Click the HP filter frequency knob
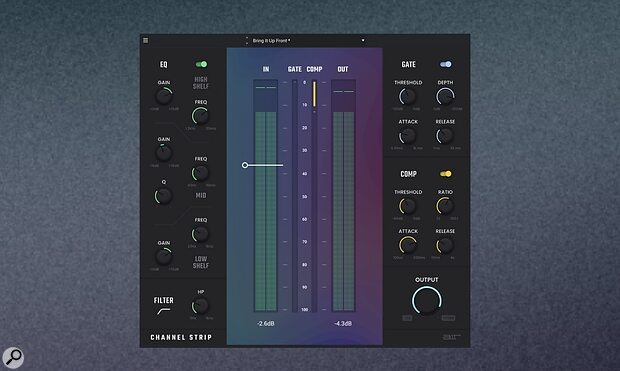 coord(200,306)
